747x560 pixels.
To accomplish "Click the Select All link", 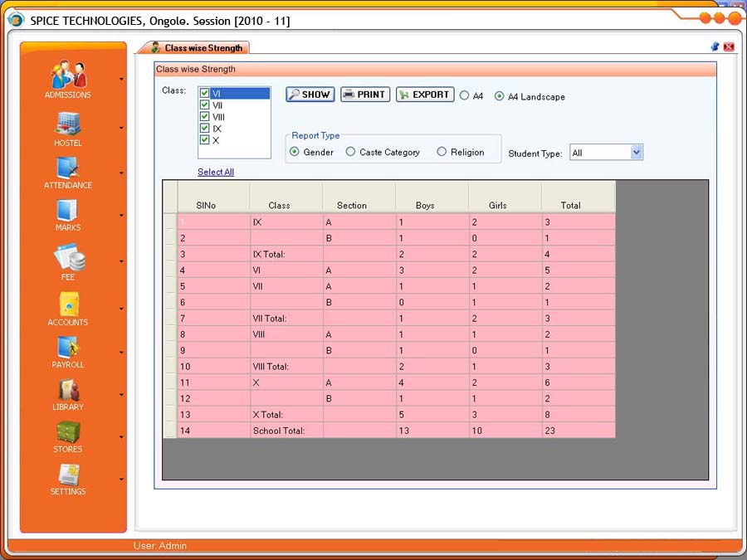I will (x=216, y=172).
